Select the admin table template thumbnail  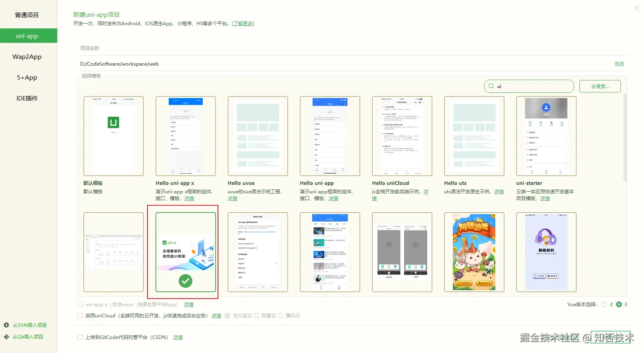(x=113, y=252)
